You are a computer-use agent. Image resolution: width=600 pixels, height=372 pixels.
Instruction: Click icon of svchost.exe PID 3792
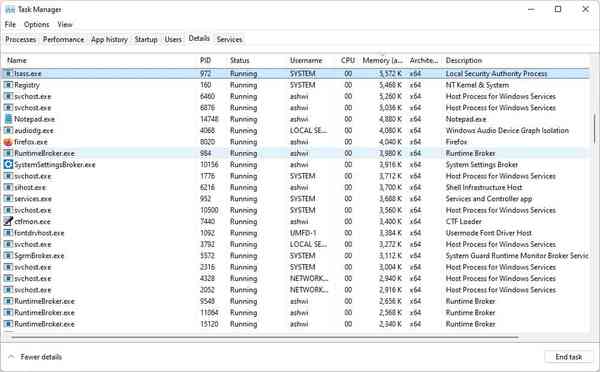point(8,244)
